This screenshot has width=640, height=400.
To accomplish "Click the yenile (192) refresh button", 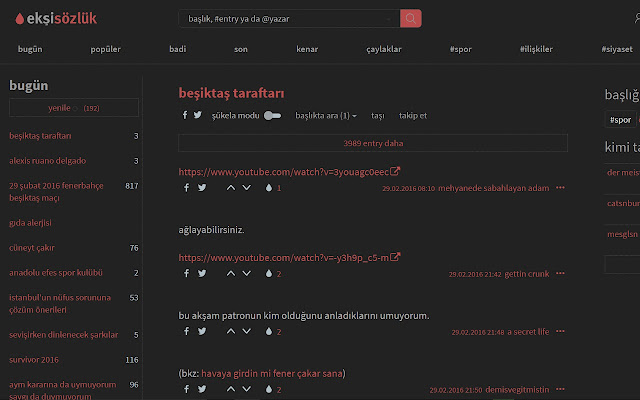I will coord(74,108).
